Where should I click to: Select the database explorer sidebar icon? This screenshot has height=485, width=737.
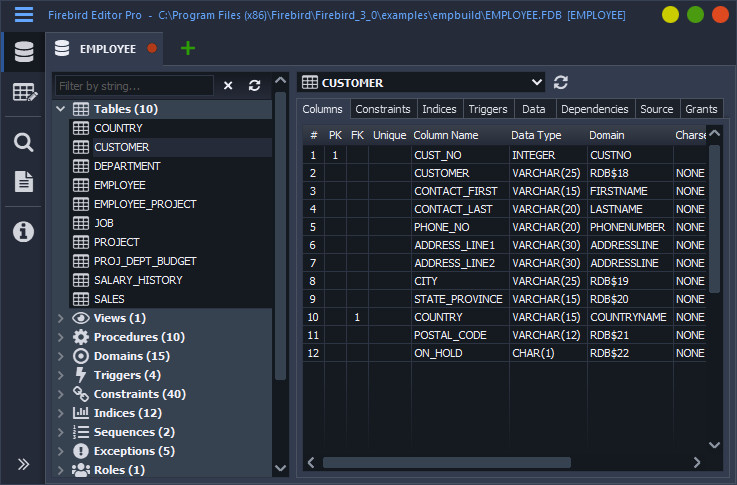click(24, 52)
